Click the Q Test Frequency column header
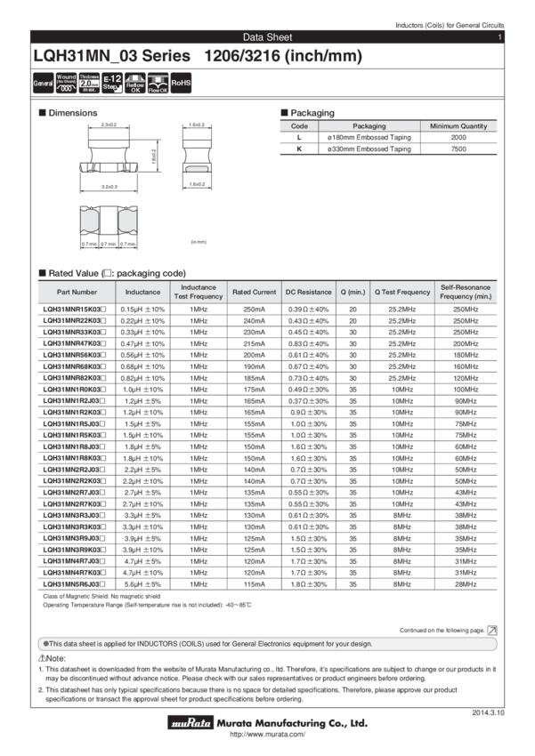535x756 pixels. (x=401, y=293)
